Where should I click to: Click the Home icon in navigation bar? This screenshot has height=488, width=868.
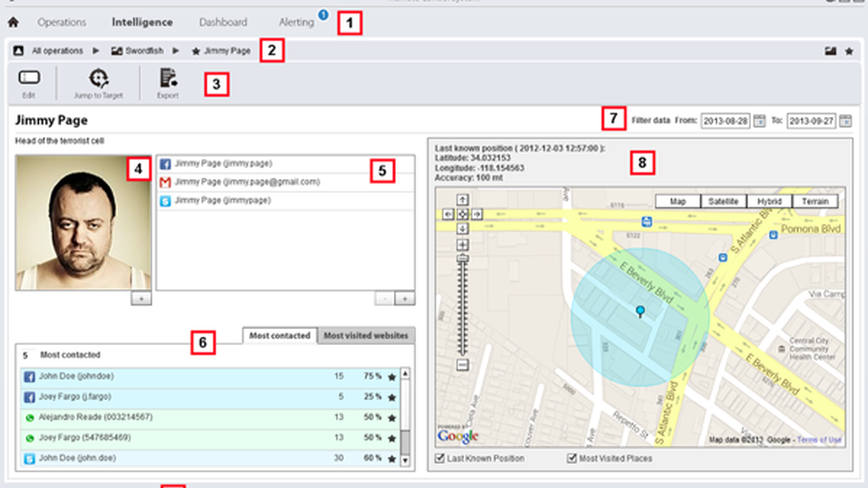pyautogui.click(x=13, y=23)
